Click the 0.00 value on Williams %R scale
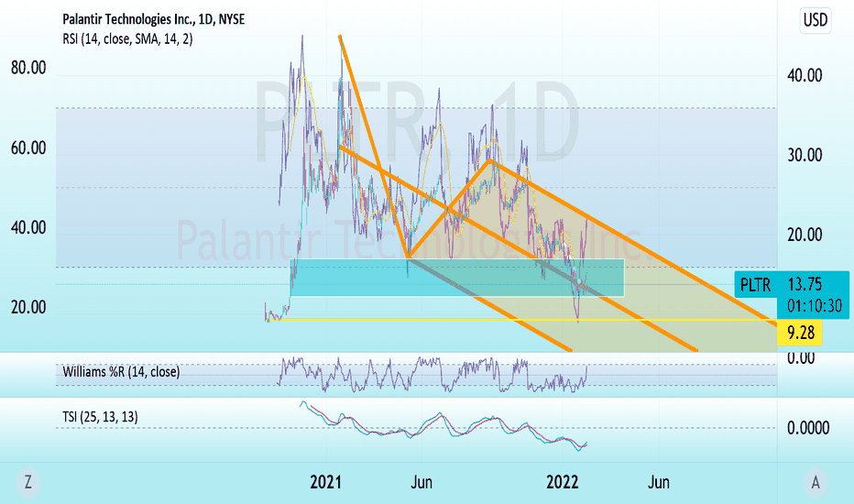854x504 pixels. coord(801,358)
